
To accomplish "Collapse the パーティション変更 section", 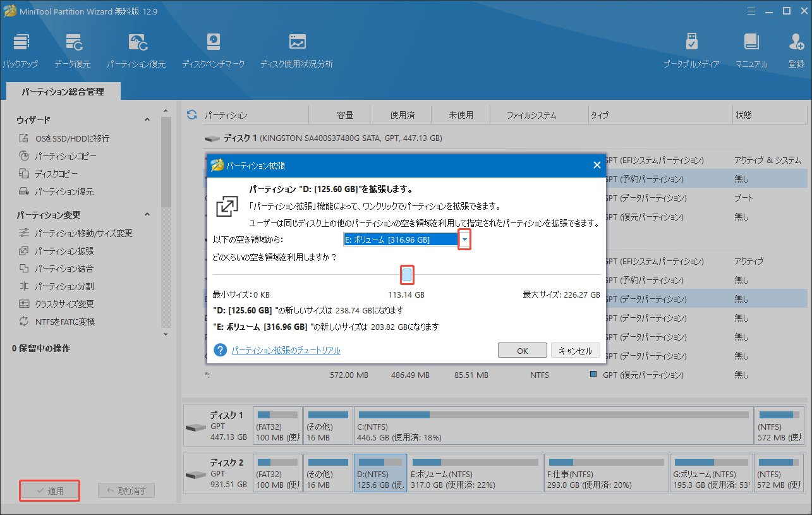I will click(147, 215).
